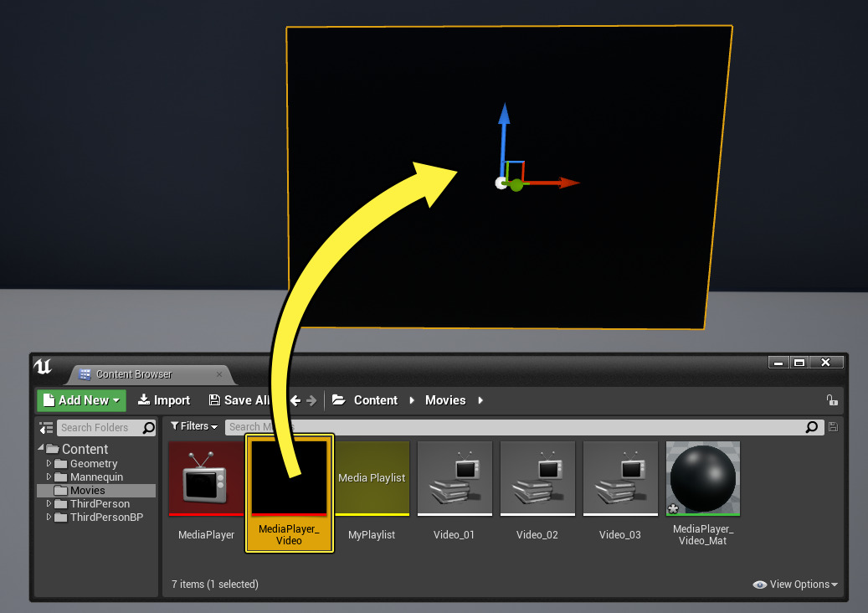The width and height of the screenshot is (868, 613).
Task: Select the MediaPlayer asset thumbnail
Action: [206, 478]
